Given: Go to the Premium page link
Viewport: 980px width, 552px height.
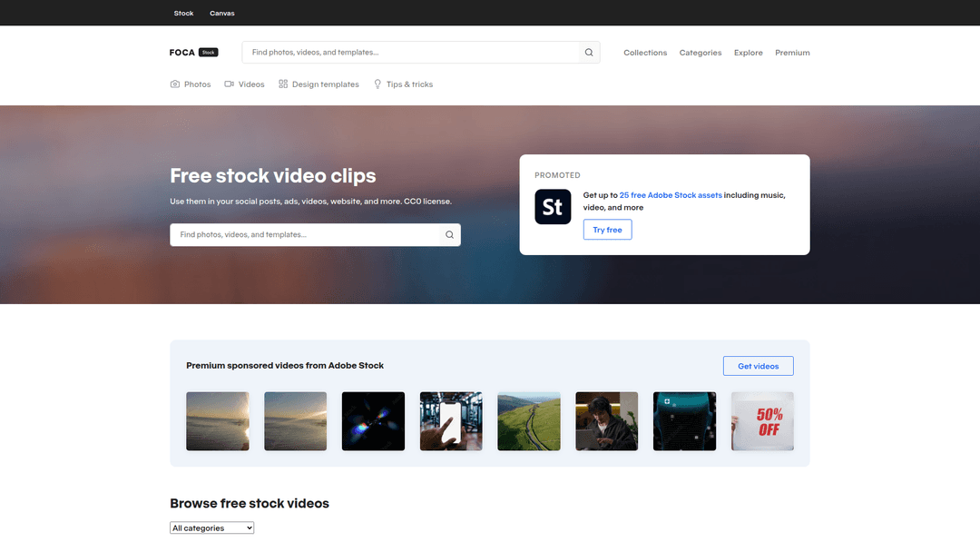Looking at the screenshot, I should tap(792, 53).
